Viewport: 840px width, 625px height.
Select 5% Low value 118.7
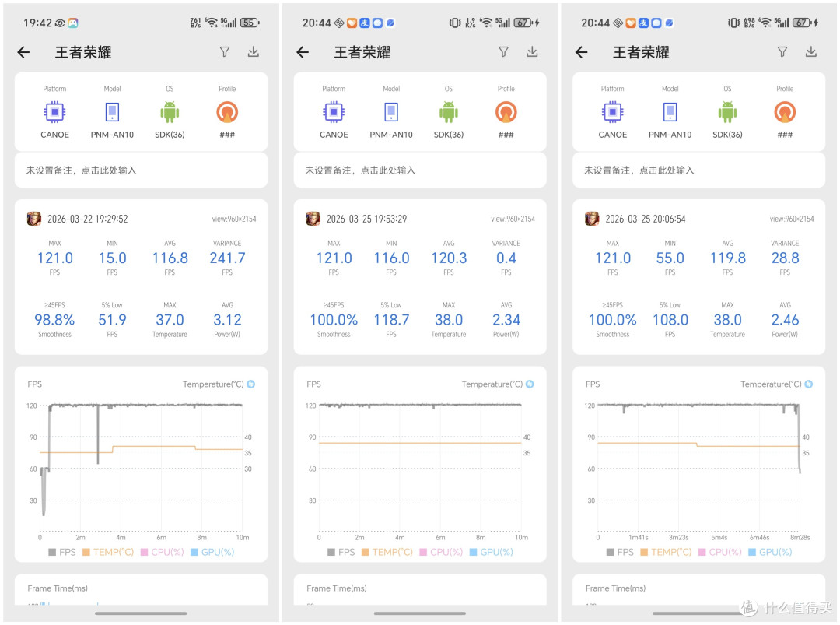tap(391, 320)
